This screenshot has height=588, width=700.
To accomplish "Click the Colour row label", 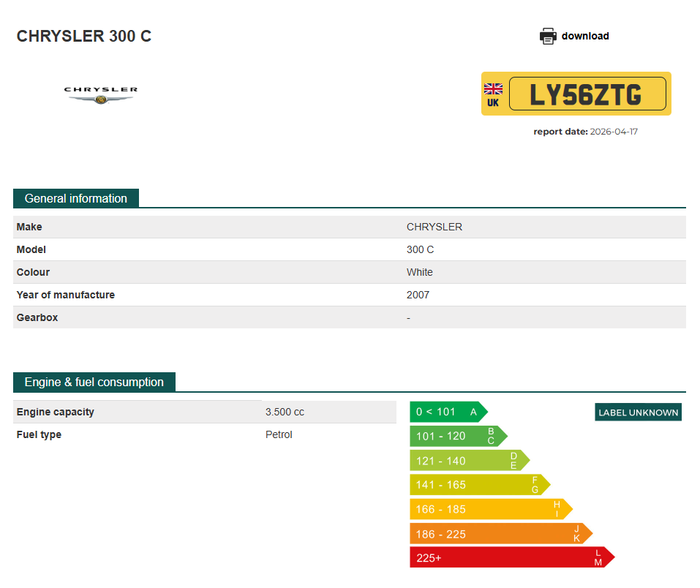I will click(x=33, y=272).
